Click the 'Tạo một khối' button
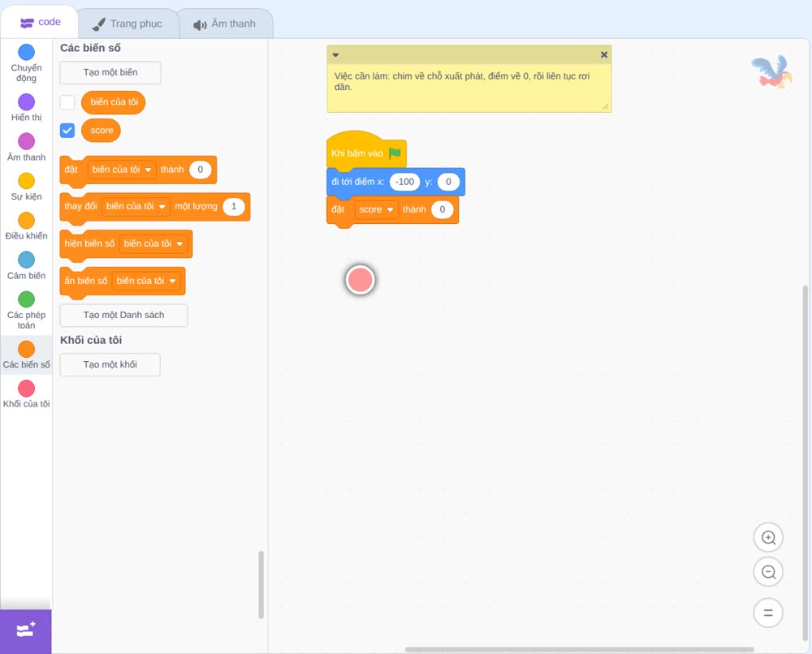This screenshot has height=654, width=812. tap(110, 365)
